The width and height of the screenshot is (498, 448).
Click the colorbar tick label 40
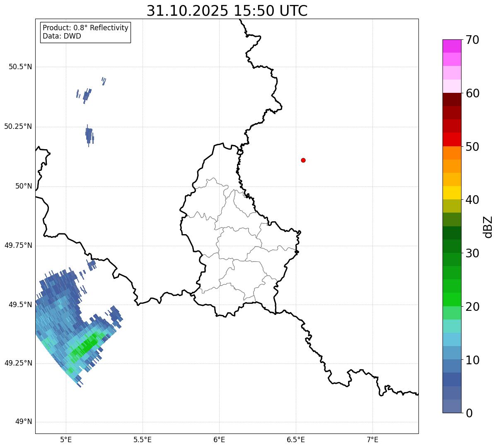pos(472,200)
